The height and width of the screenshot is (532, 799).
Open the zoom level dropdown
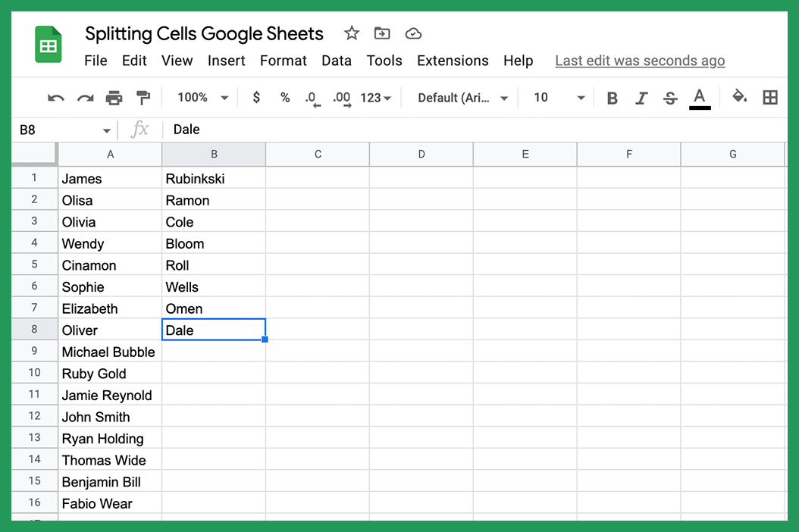coord(201,97)
